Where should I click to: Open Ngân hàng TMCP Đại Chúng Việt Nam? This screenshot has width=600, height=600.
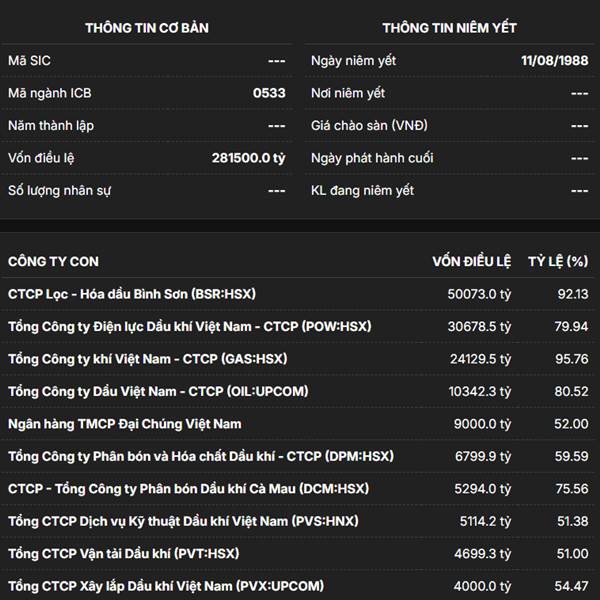pyautogui.click(x=125, y=424)
